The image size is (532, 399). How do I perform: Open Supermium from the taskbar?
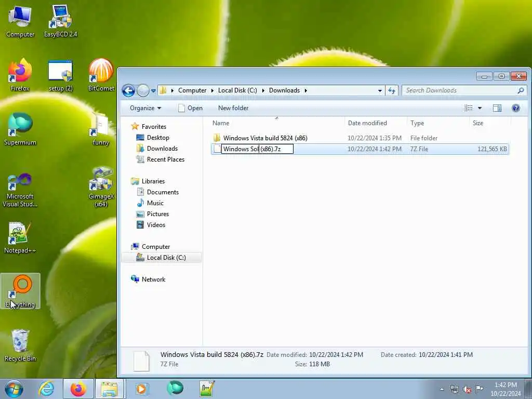(x=175, y=389)
